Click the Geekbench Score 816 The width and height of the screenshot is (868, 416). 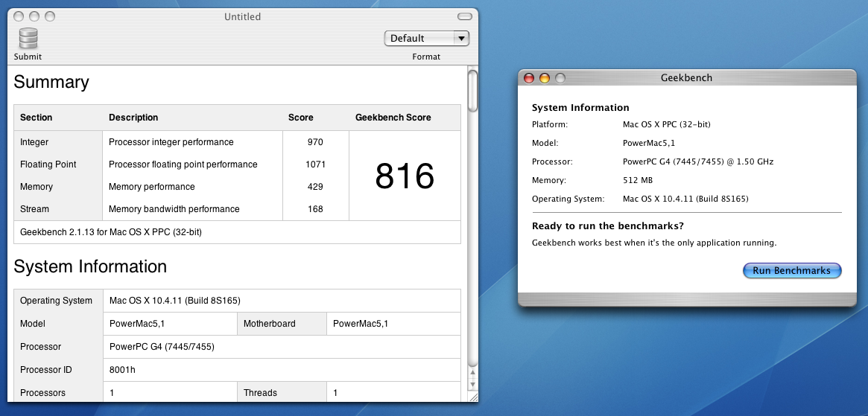[x=405, y=176]
